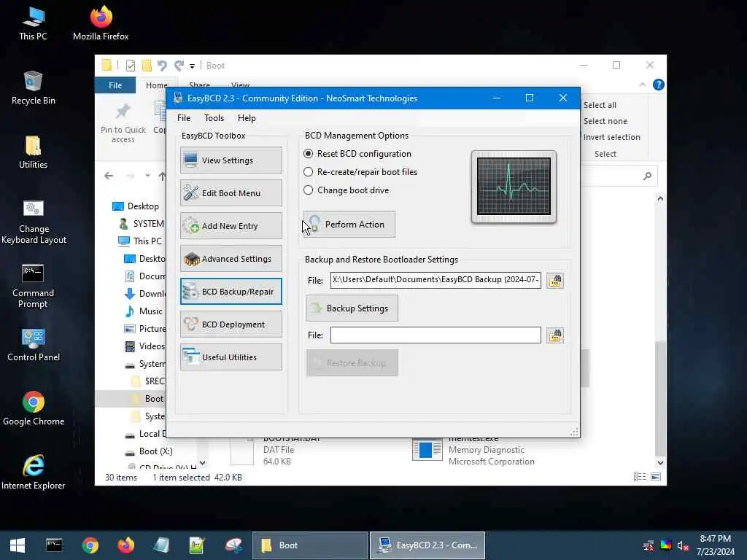This screenshot has height=560, width=747.
Task: Select Change boot drive option
Action: [347, 190]
